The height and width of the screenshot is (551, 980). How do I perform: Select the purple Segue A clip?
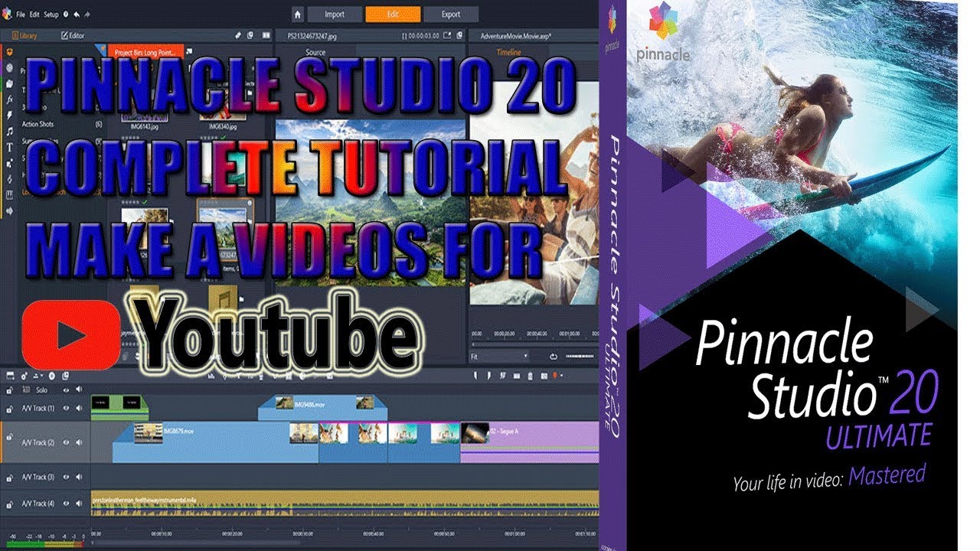pos(529,442)
